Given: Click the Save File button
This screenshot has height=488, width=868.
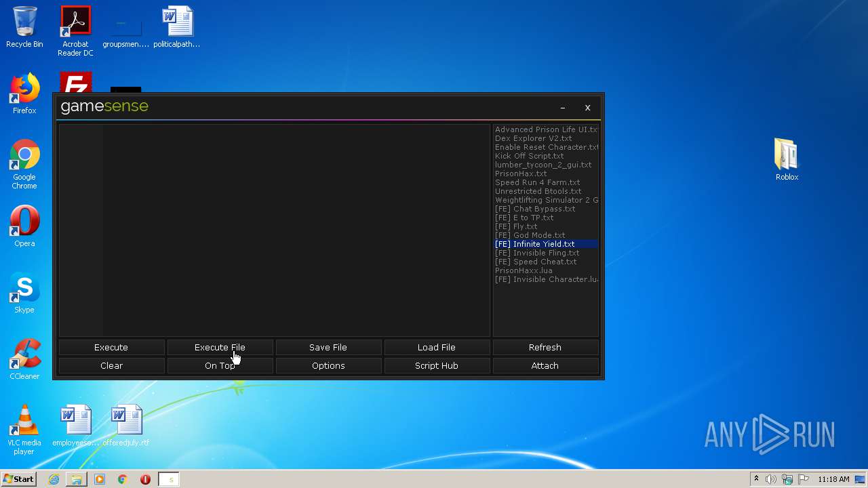Looking at the screenshot, I should pos(328,347).
